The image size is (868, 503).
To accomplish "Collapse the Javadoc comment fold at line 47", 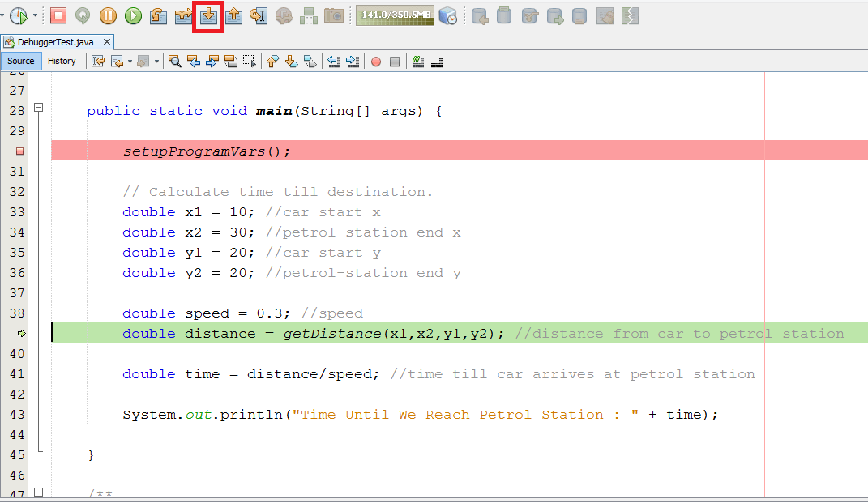I will click(38, 492).
